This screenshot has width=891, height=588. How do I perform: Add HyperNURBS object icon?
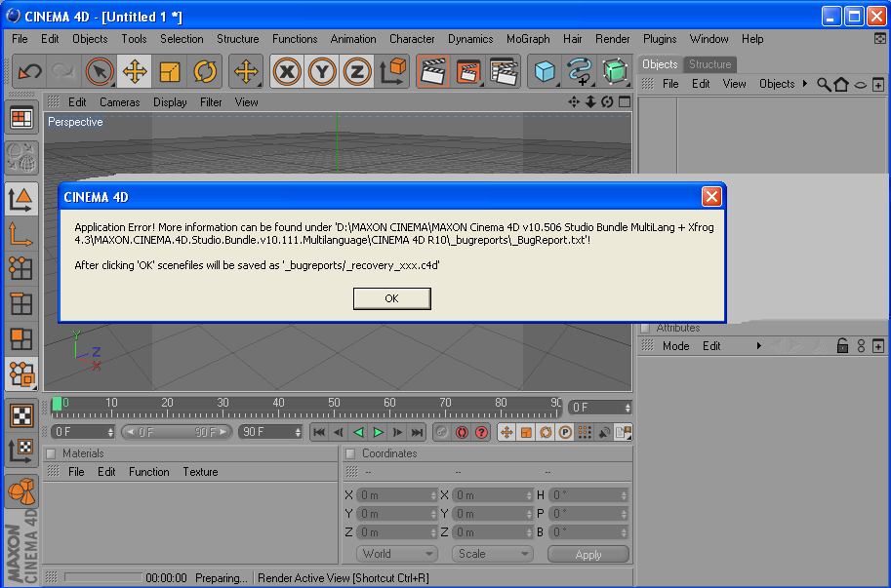pyautogui.click(x=616, y=71)
